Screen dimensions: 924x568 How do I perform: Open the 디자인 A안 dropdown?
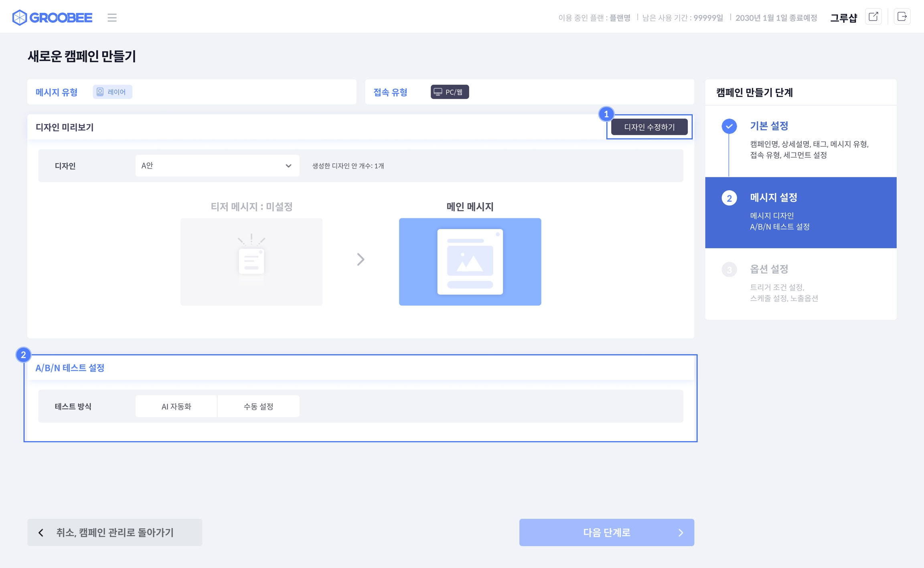click(x=217, y=166)
